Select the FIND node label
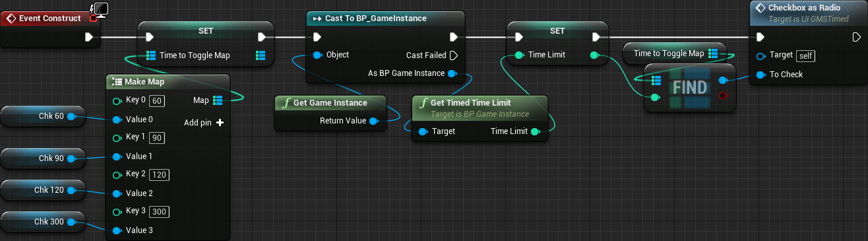 click(690, 88)
